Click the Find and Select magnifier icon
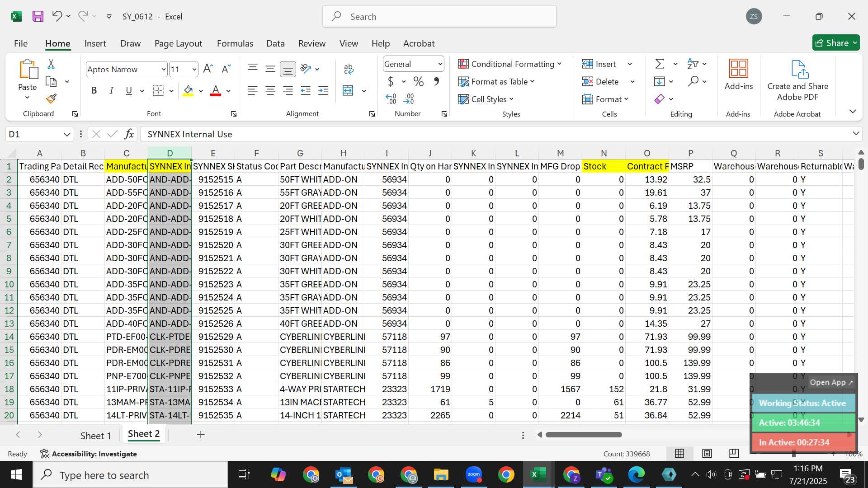 693,81
